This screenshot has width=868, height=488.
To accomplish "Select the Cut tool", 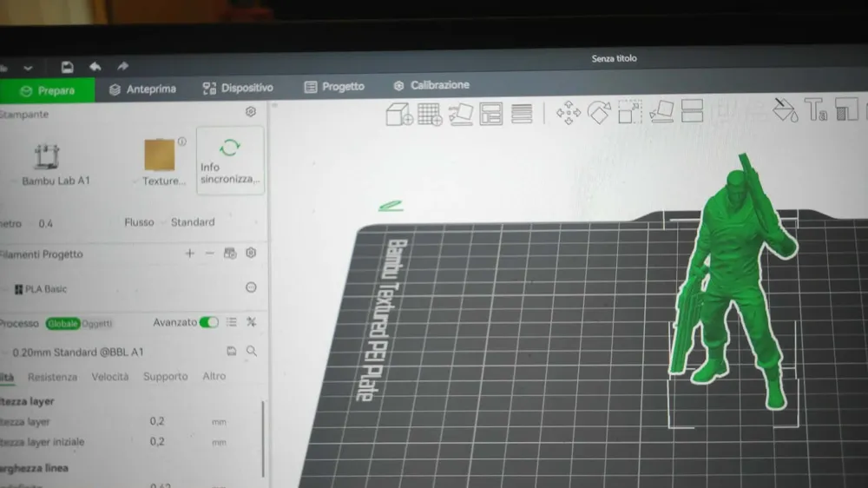I will pos(692,111).
